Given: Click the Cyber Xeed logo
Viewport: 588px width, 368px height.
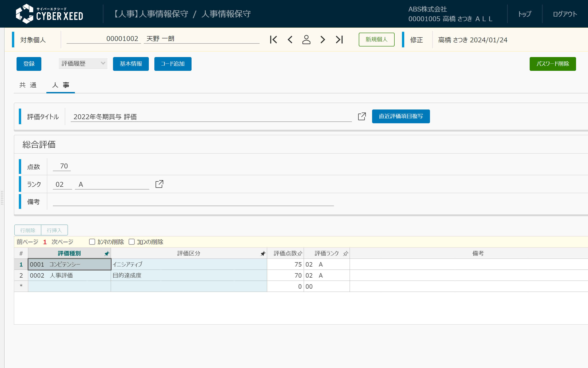Looking at the screenshot, I should 49,14.
